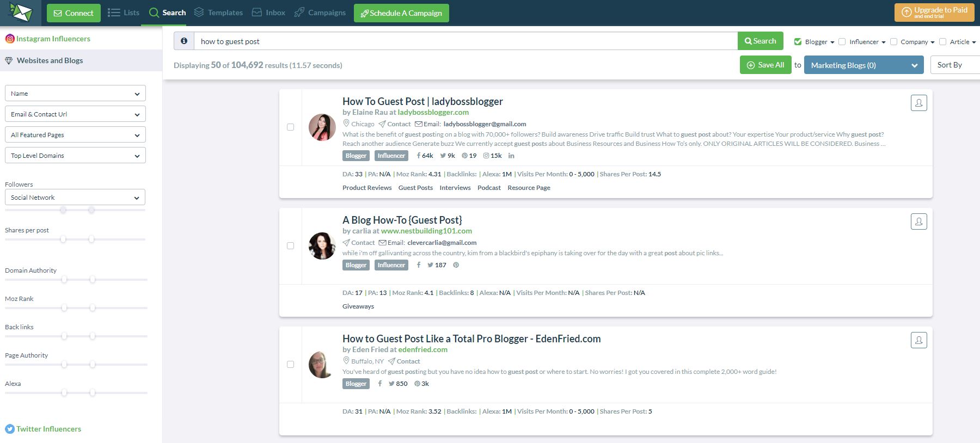Click the Instagram Influencers icon
The height and width of the screenshot is (443, 980).
point(10,39)
